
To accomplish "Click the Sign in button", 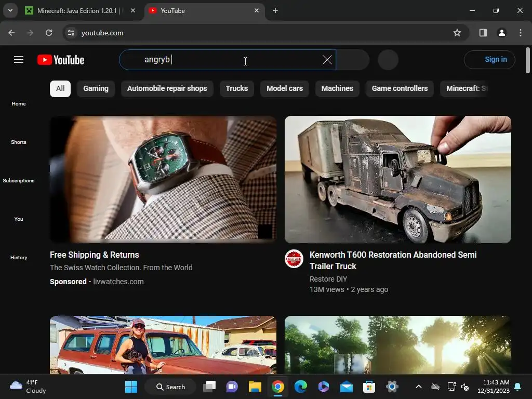I will [x=489, y=60].
